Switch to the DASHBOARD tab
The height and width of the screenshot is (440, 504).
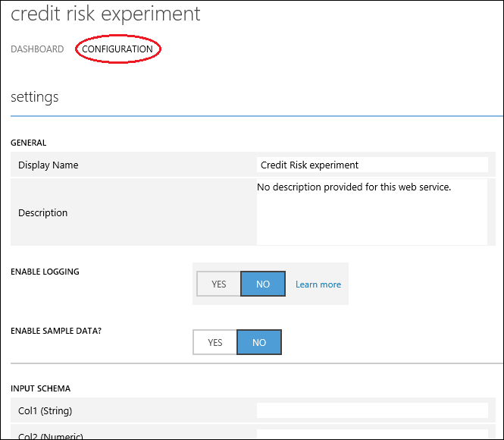[37, 49]
